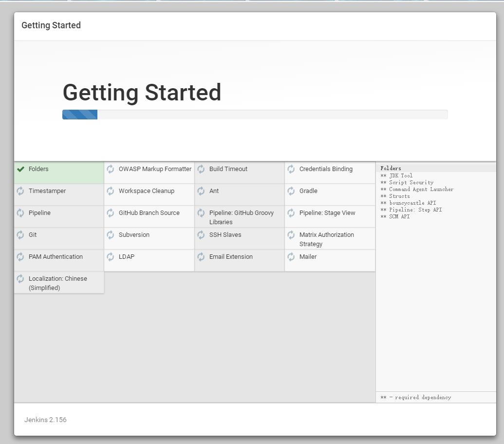The image size is (504, 444).
Task: Click the sync icon next to Build Timeout
Action: tap(201, 169)
